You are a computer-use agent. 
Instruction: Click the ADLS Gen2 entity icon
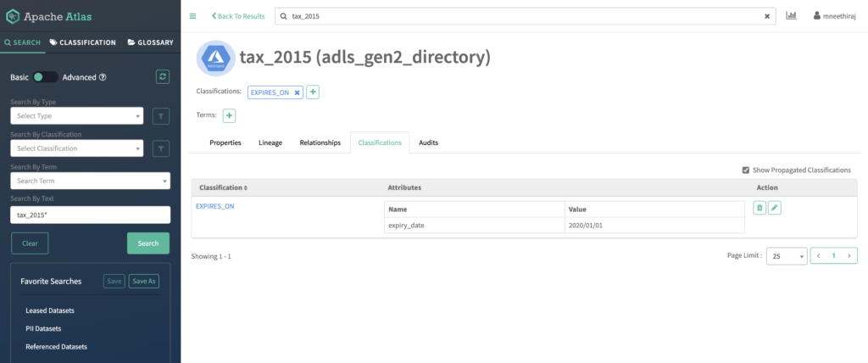(216, 59)
